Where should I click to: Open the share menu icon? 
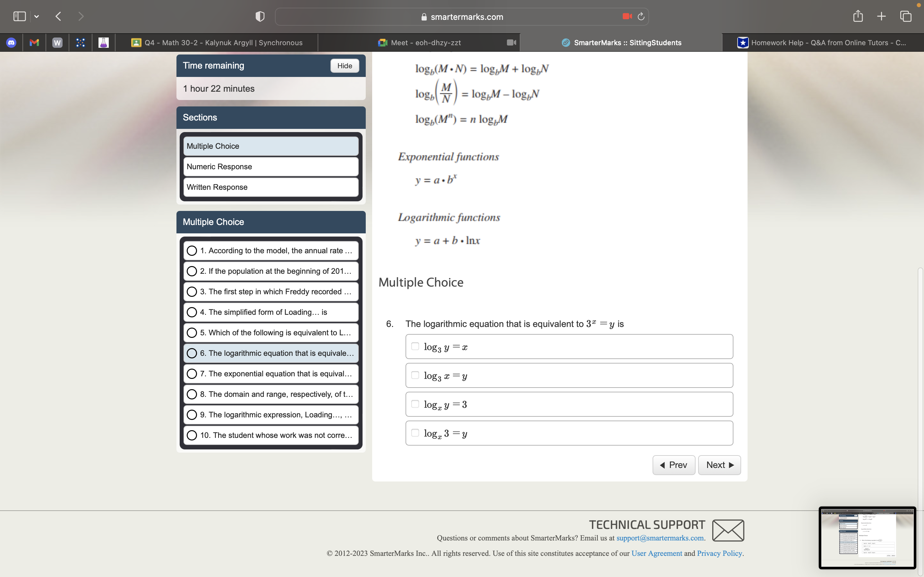click(x=858, y=16)
